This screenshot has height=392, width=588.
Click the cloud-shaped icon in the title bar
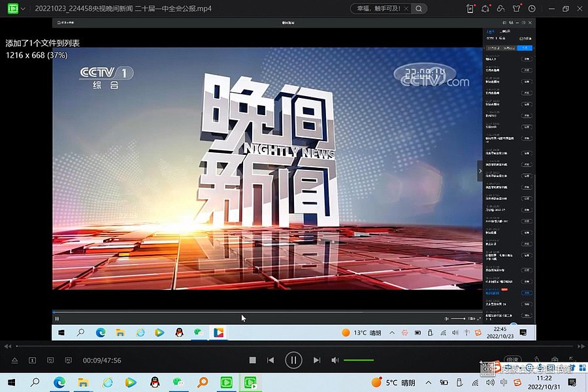[500, 8]
